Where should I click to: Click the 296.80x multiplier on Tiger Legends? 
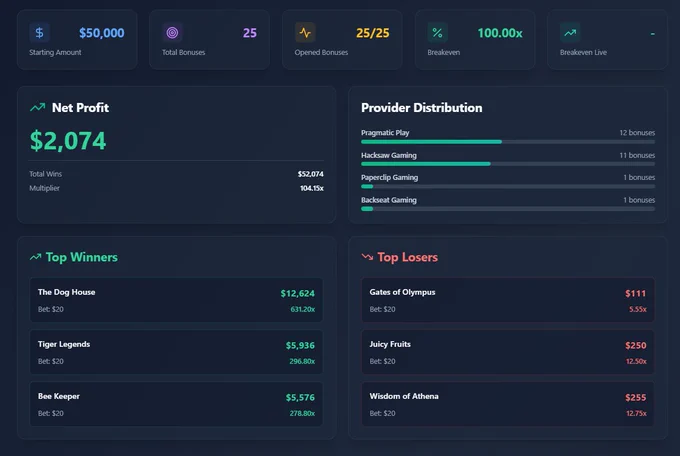click(x=302, y=361)
